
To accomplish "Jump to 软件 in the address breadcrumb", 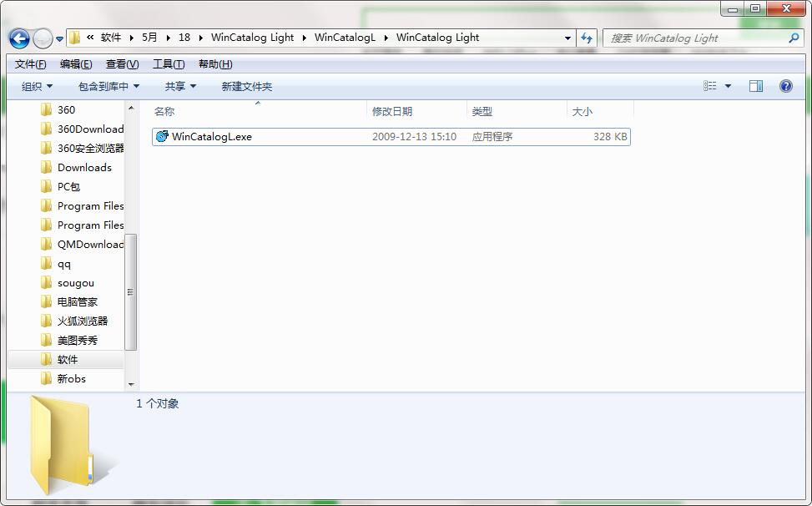I will pos(111,38).
